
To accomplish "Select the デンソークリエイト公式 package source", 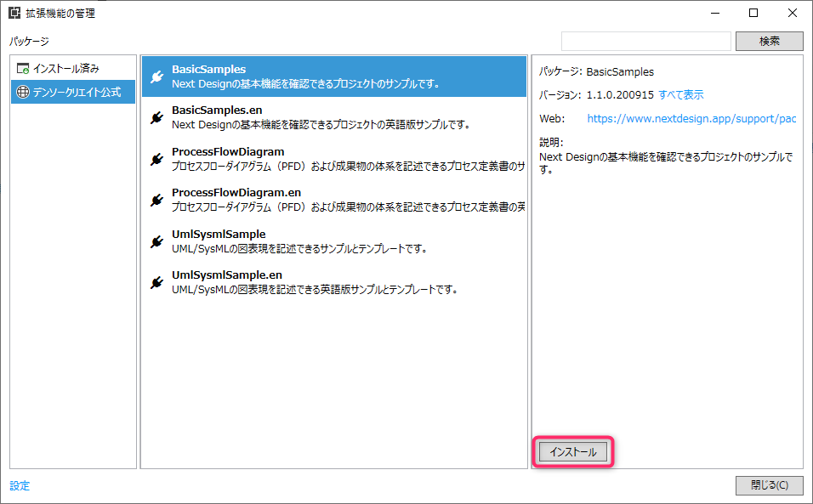I will click(x=73, y=92).
